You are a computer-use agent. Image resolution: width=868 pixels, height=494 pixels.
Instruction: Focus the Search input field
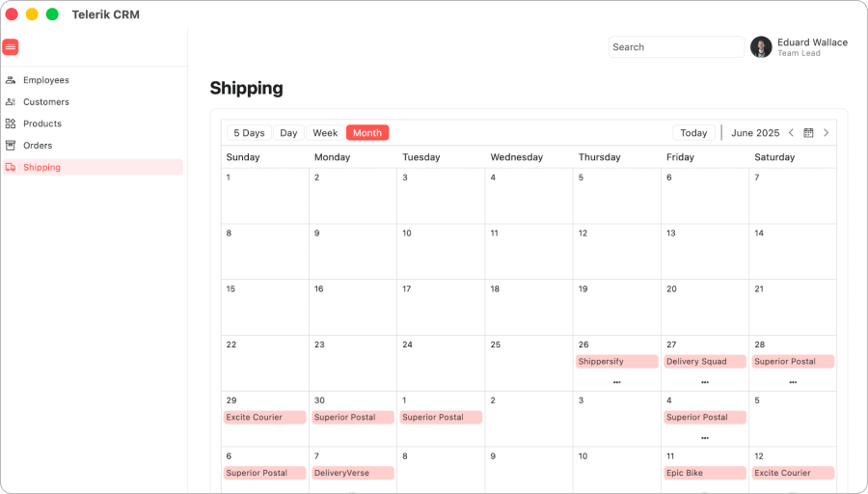[x=676, y=47]
